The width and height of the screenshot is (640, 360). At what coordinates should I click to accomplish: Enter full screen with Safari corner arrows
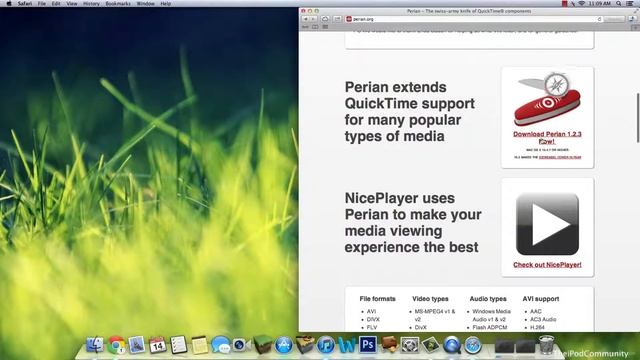coord(635,11)
